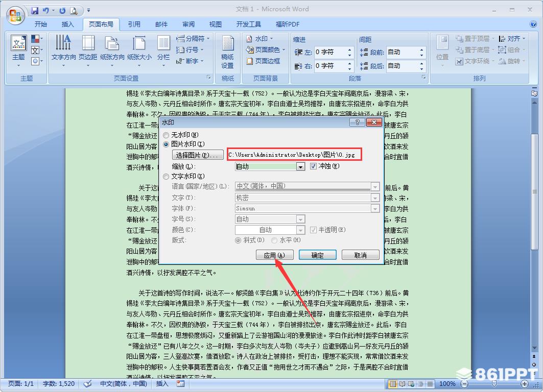
Task: Select 图片水印 radio option
Action: (x=166, y=144)
